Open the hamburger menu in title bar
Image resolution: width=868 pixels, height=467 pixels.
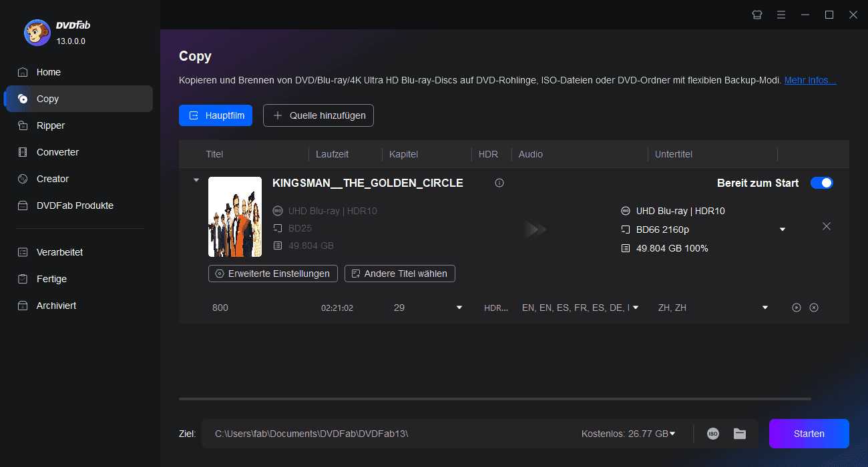point(781,15)
